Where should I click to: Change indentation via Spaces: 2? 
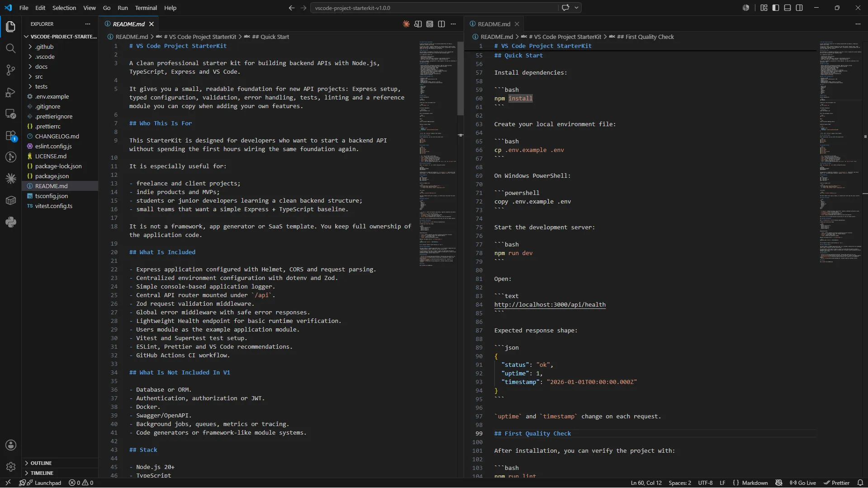coord(680,483)
